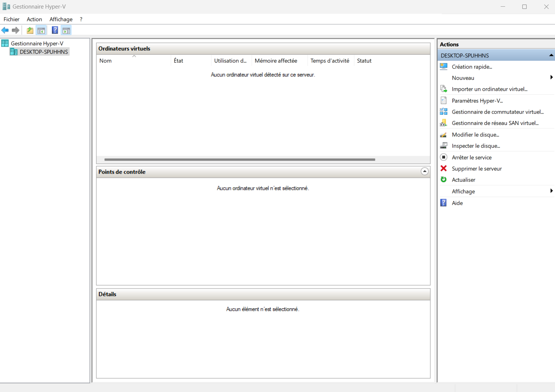
Task: Open Création rapide from Actions pane
Action: click(x=472, y=67)
